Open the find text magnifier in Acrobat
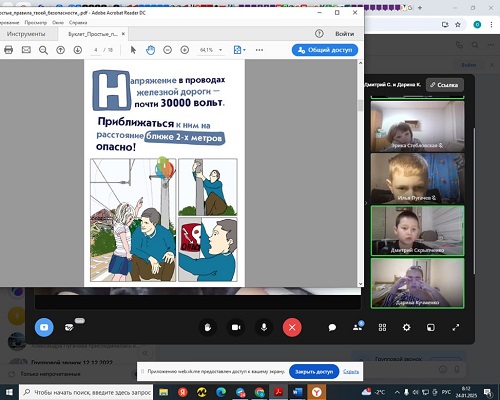Screen dimensions: 500x400 coord(43,50)
